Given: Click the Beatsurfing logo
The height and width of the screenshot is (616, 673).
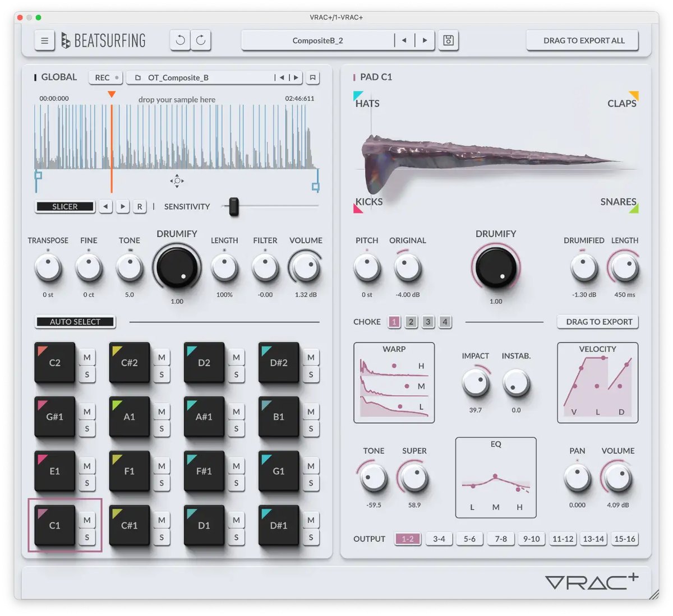Looking at the screenshot, I should (x=103, y=40).
